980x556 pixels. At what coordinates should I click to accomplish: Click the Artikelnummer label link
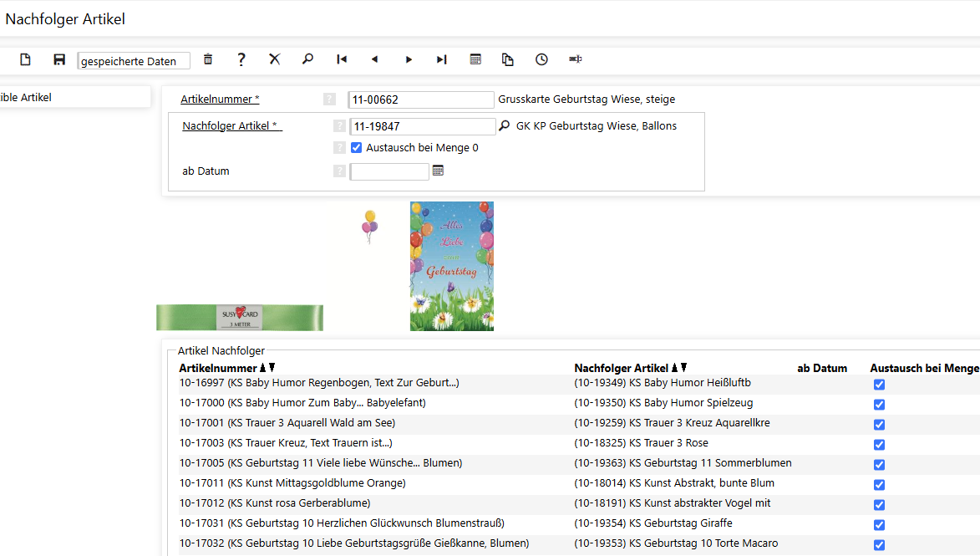pos(220,99)
